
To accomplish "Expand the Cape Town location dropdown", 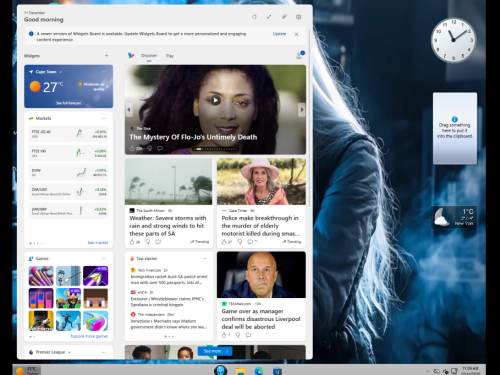I will tap(60, 72).
